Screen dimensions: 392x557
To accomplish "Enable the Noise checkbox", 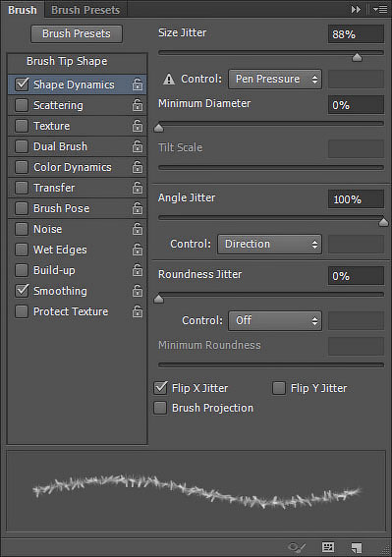I will (22, 229).
